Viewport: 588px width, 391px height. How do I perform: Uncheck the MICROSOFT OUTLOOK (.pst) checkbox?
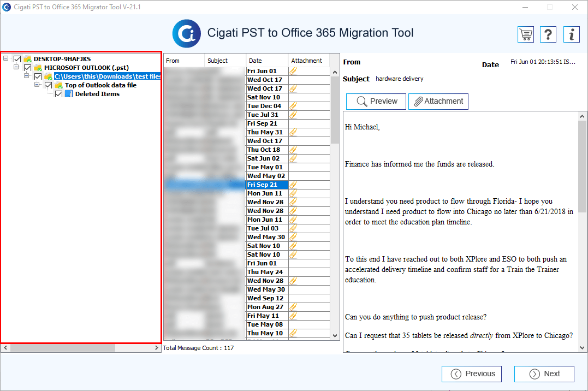point(27,68)
